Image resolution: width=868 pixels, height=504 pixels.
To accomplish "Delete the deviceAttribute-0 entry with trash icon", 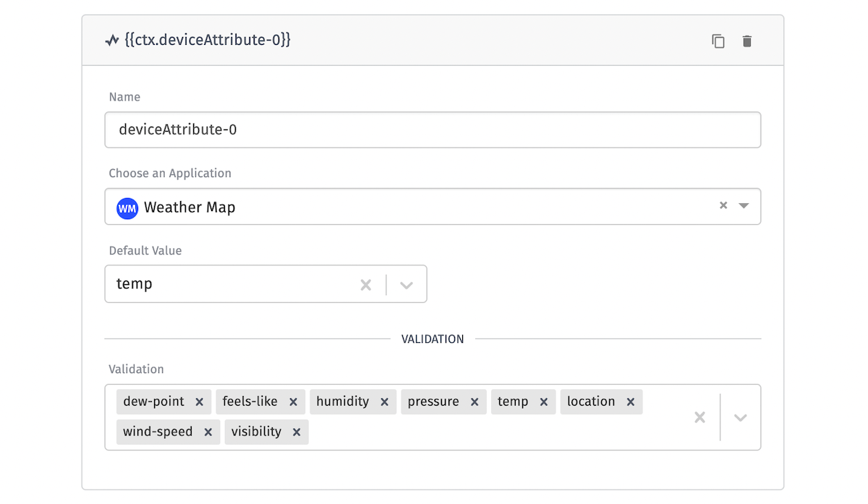I will click(747, 41).
